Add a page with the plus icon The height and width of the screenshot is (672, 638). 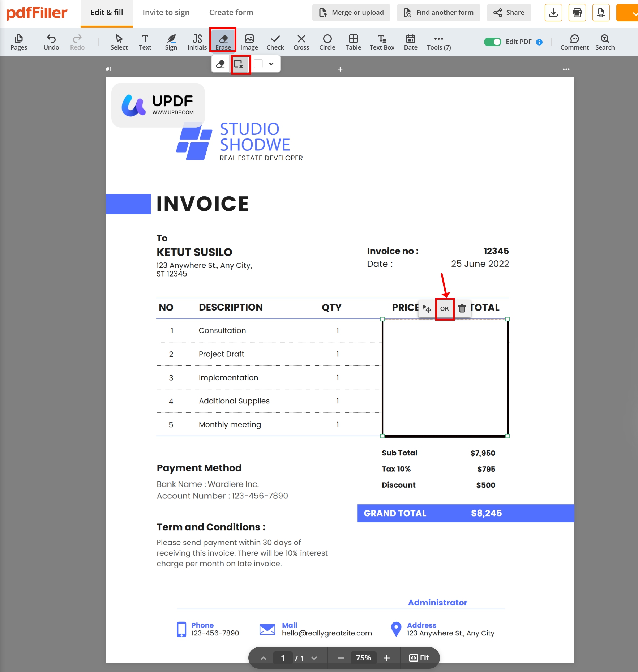[340, 69]
